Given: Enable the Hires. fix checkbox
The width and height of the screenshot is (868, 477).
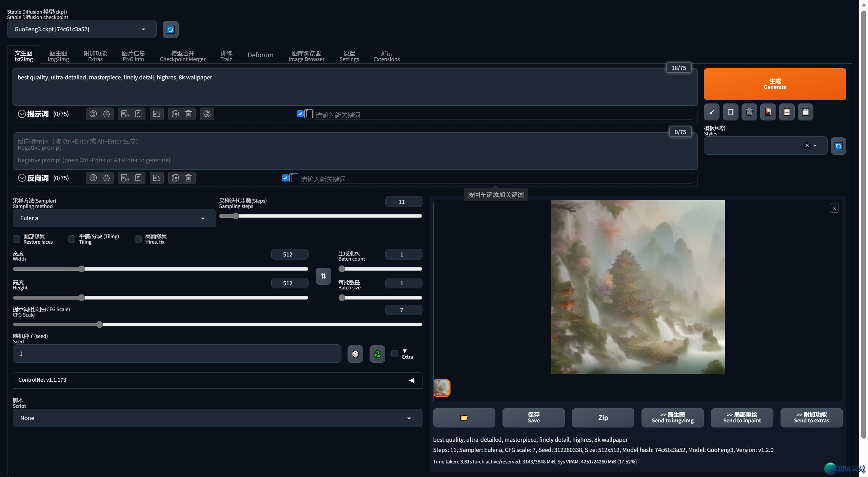Looking at the screenshot, I should click(x=138, y=239).
